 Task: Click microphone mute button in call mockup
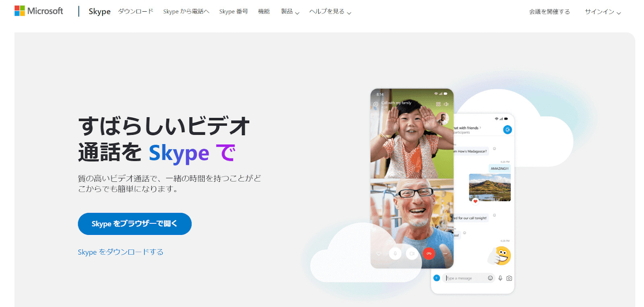point(395,253)
